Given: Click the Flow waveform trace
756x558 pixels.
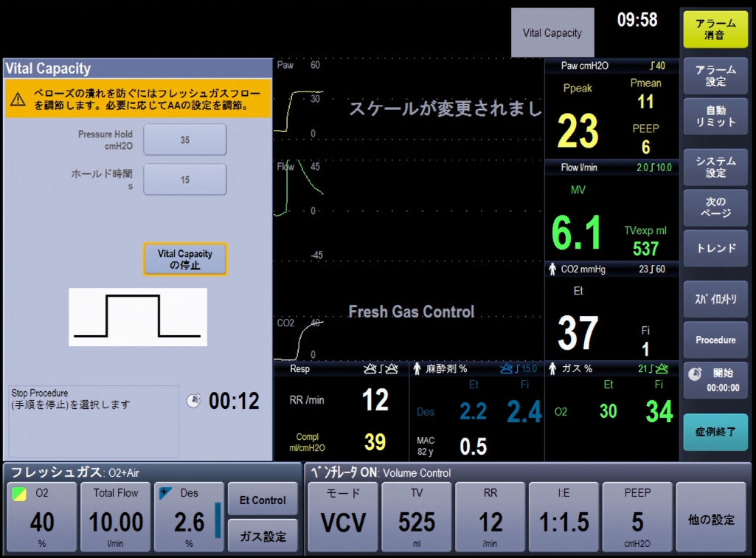Looking at the screenshot, I should pos(298,187).
